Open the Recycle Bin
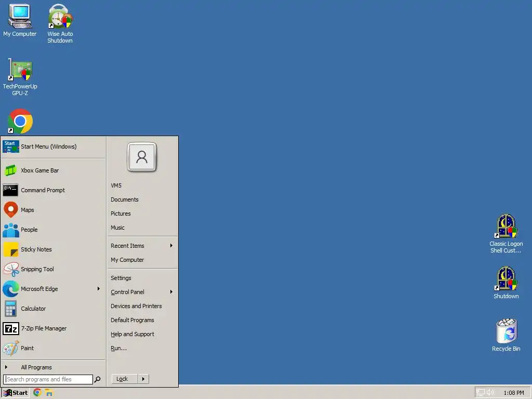The height and width of the screenshot is (399, 532). 506,335
